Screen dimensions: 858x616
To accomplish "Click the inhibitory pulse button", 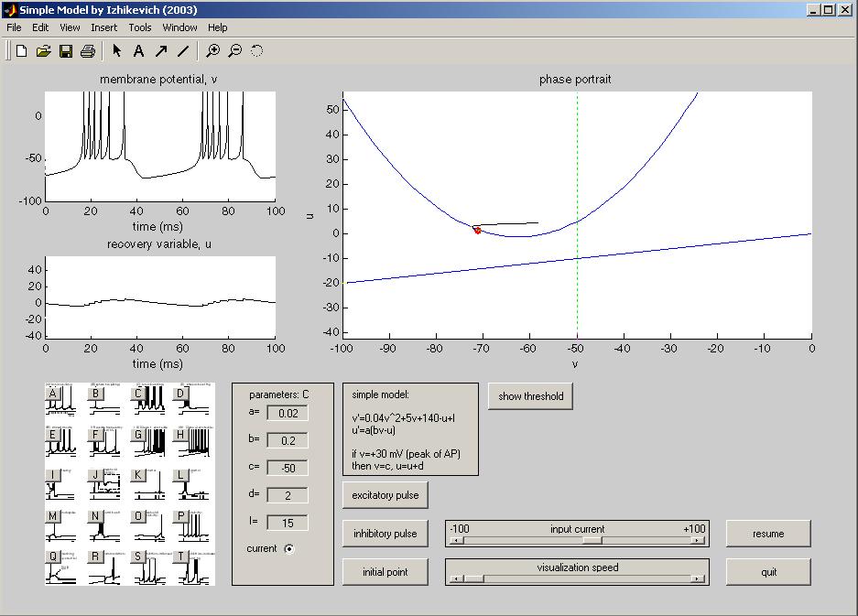I will tap(386, 534).
